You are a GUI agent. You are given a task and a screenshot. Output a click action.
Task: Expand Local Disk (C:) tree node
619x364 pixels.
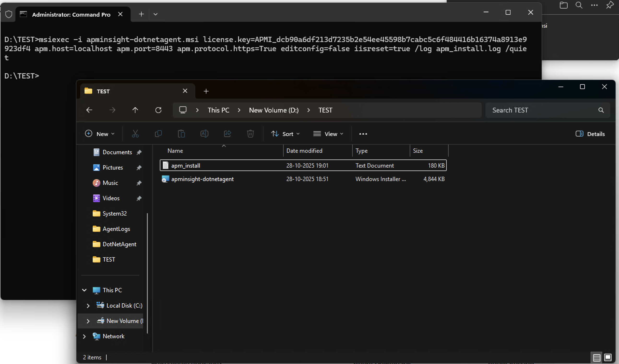(x=88, y=305)
